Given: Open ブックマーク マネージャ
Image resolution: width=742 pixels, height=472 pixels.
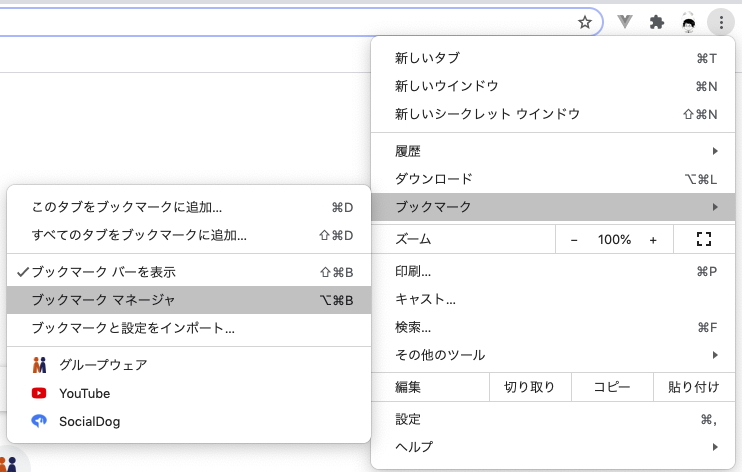Looking at the screenshot, I should (189, 300).
